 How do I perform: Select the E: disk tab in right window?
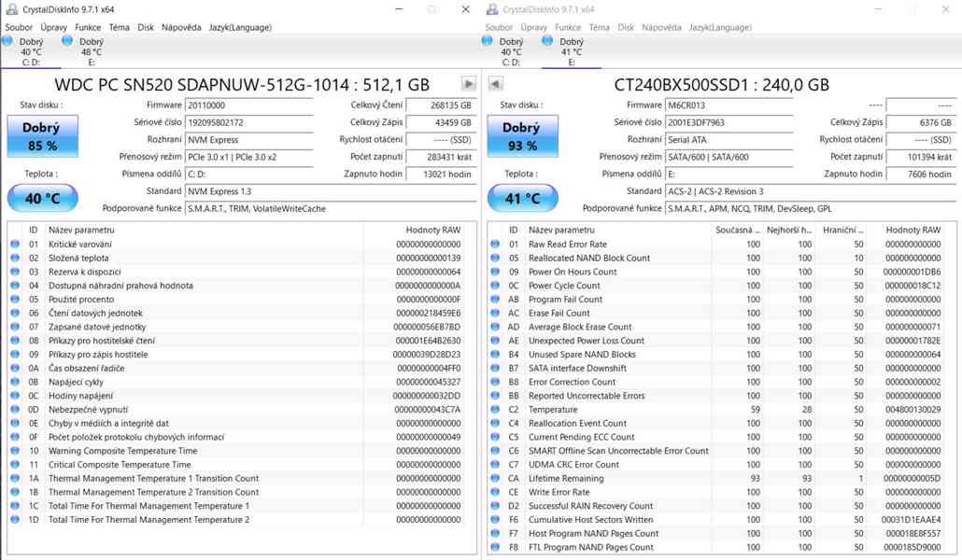[572, 51]
